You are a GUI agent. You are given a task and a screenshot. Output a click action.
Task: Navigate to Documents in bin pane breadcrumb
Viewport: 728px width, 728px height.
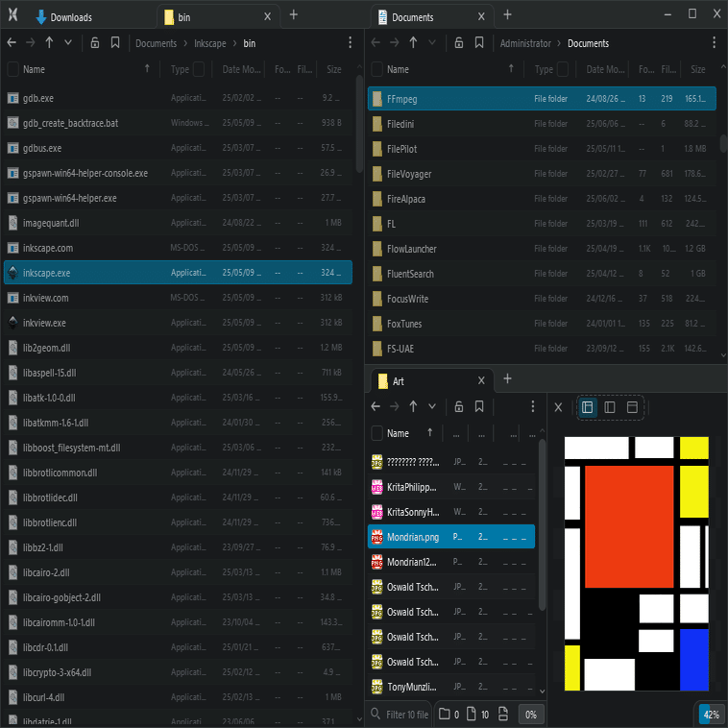pos(156,43)
